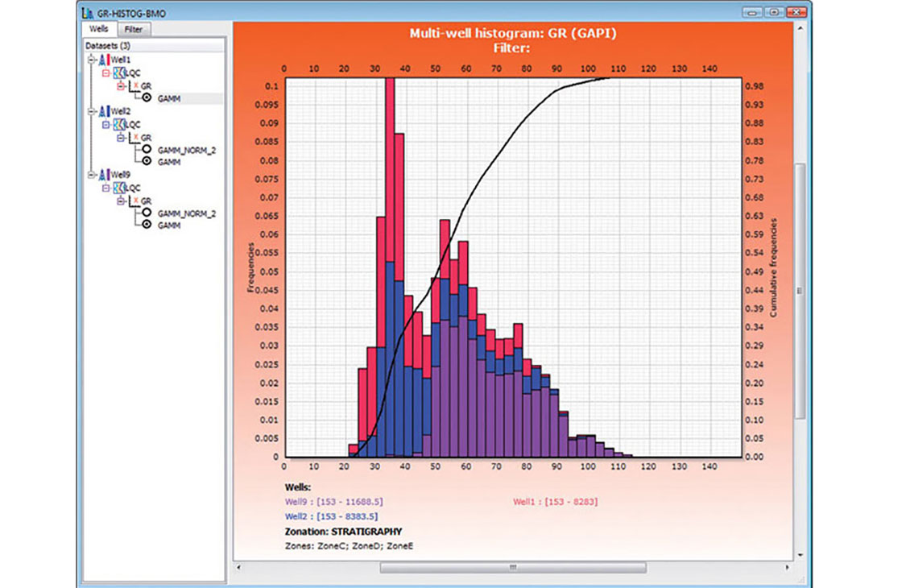Click the GR-HISTOG-BMO title bar icon

click(x=88, y=12)
